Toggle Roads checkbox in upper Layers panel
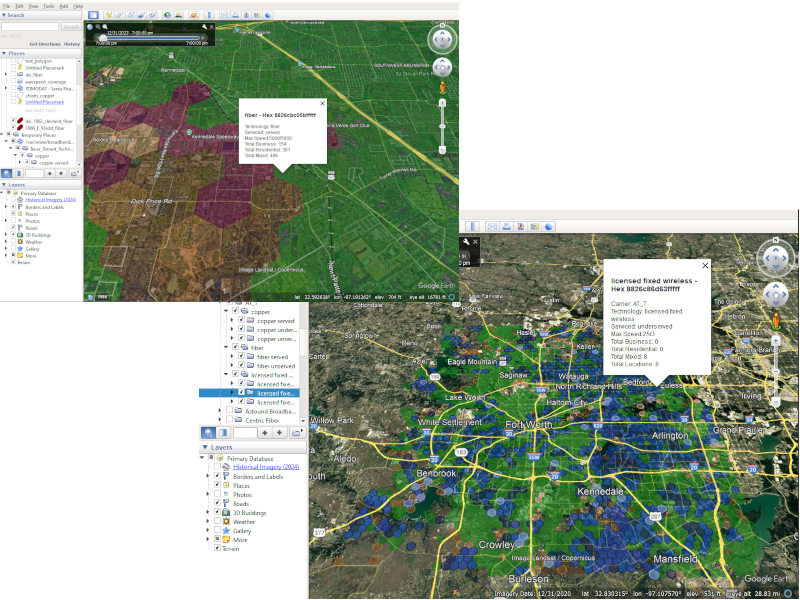This screenshot has width=800, height=600. click(13, 228)
